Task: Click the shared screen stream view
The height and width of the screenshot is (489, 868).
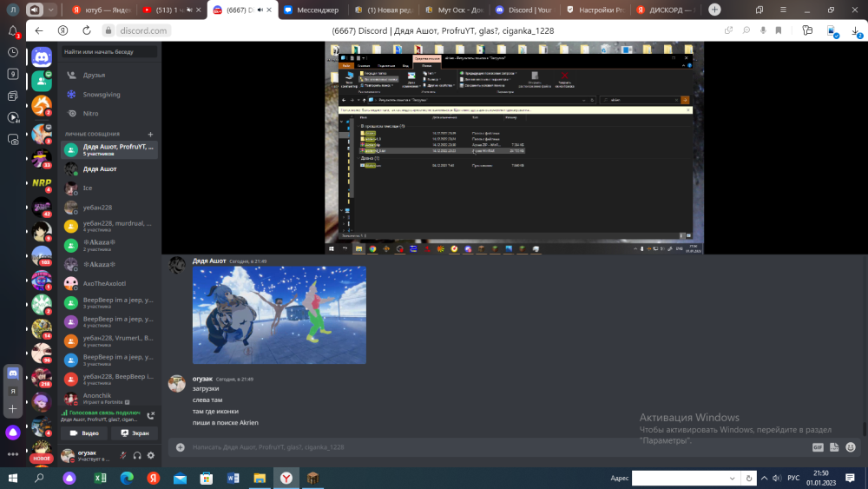Action: 514,148
